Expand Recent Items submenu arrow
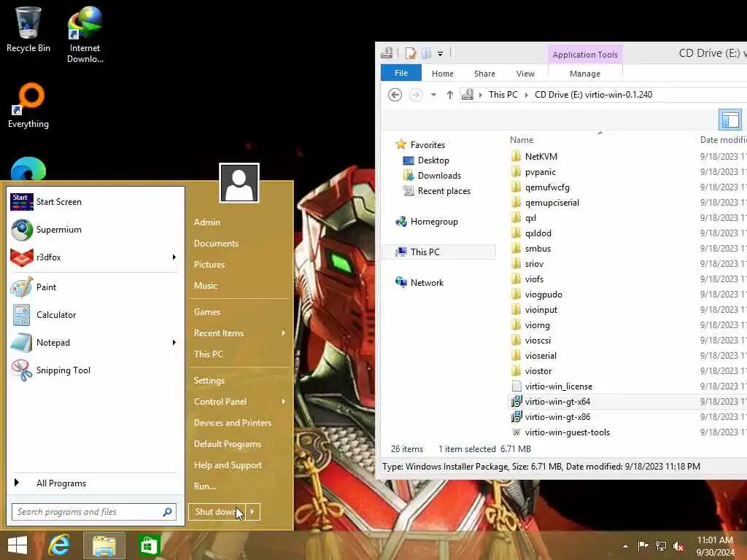The height and width of the screenshot is (560, 747). click(x=284, y=332)
